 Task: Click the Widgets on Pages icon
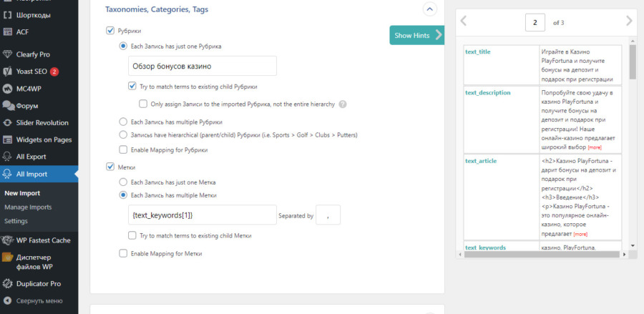tap(7, 140)
